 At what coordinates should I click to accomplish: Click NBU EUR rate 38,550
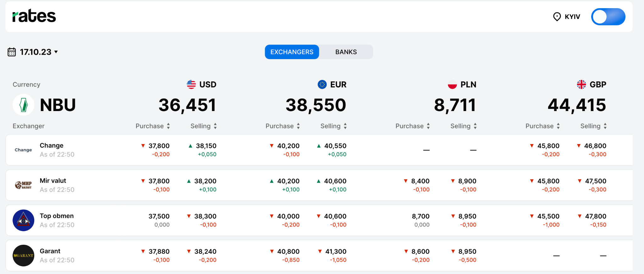tap(316, 105)
